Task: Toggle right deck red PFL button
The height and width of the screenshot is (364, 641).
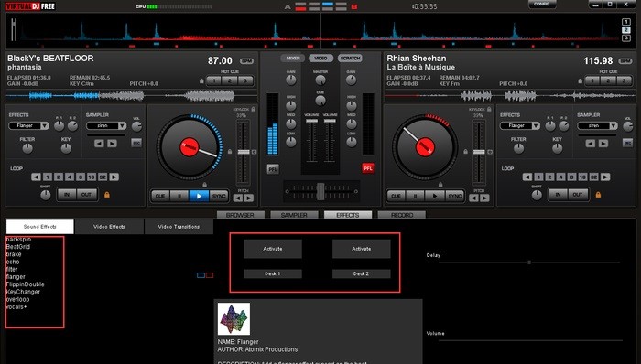Action: pos(368,168)
